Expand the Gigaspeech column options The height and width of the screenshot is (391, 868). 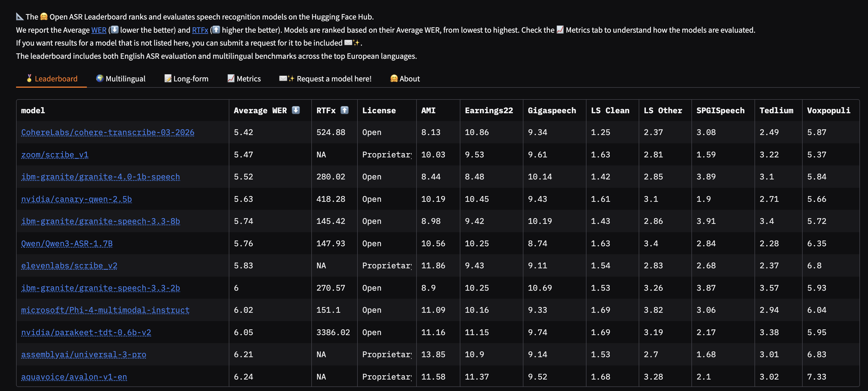[x=552, y=110]
